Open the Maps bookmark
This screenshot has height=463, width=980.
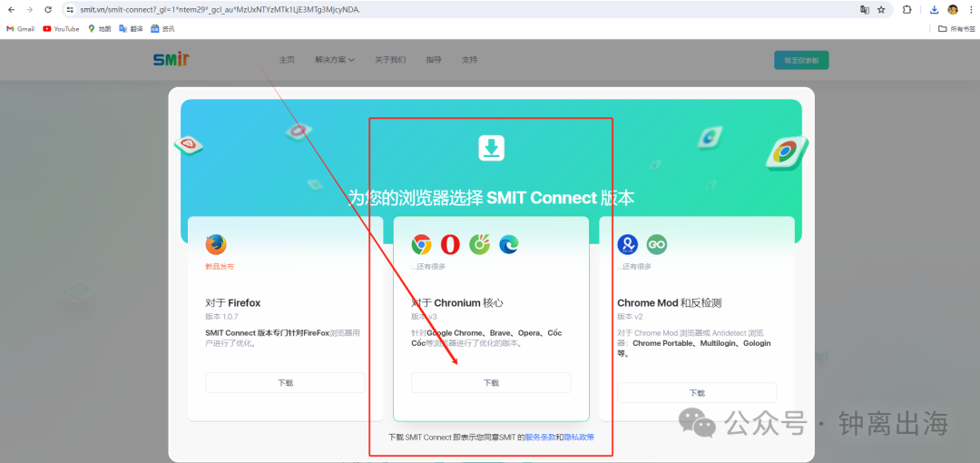click(100, 29)
